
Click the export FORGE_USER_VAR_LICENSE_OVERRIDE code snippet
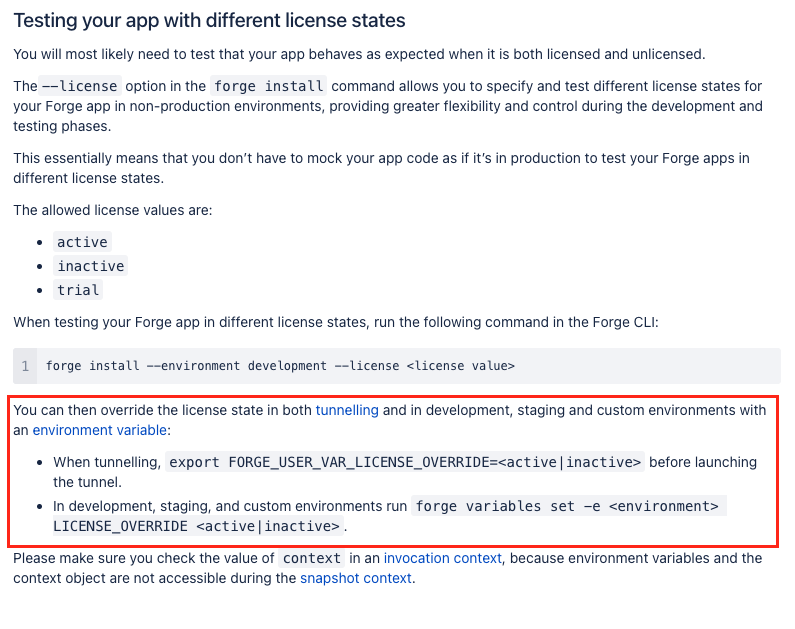pos(405,462)
